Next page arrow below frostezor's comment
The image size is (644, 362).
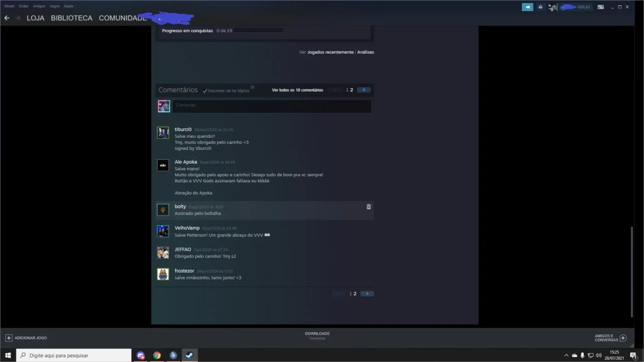pyautogui.click(x=367, y=294)
